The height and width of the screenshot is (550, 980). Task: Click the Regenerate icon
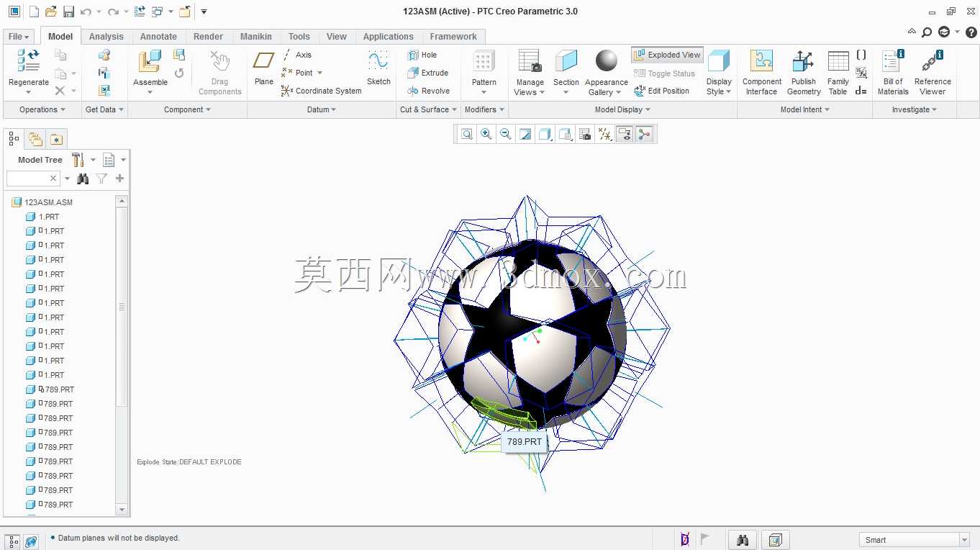pos(29,60)
